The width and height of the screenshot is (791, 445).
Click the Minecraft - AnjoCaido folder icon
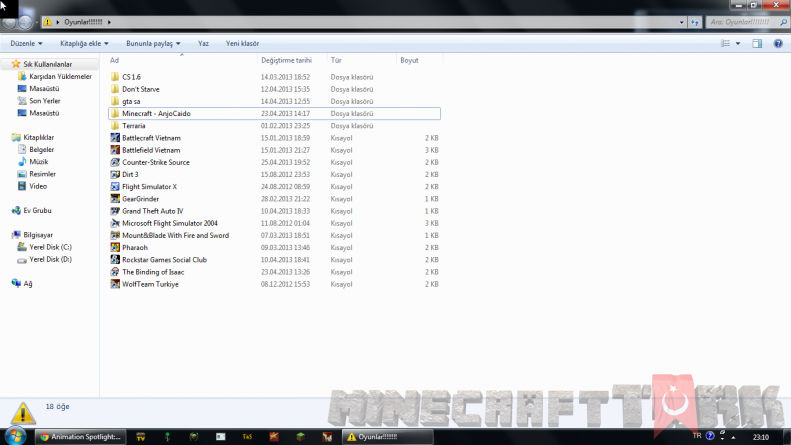point(115,114)
